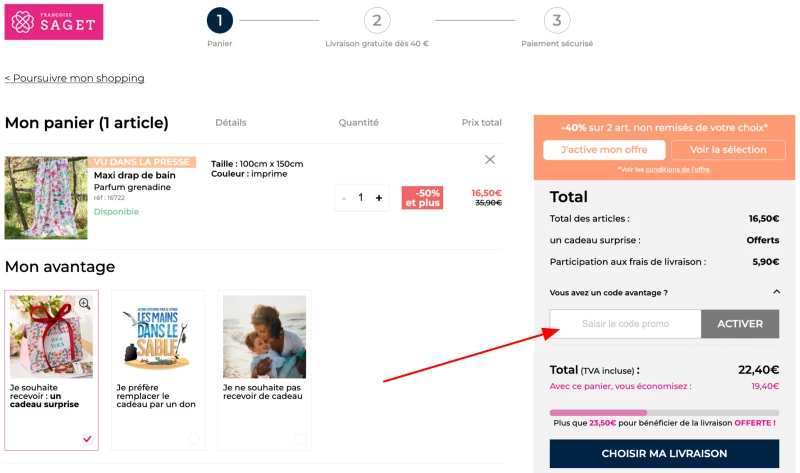Increase quantity with the plus button
Viewport: 800px width, 473px height.
379,198
